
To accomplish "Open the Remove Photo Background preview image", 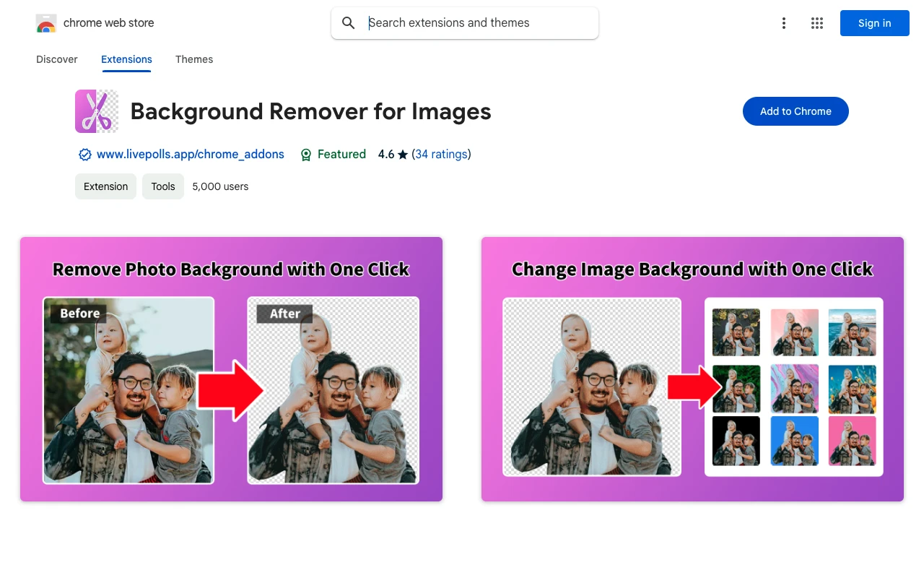I will (231, 369).
